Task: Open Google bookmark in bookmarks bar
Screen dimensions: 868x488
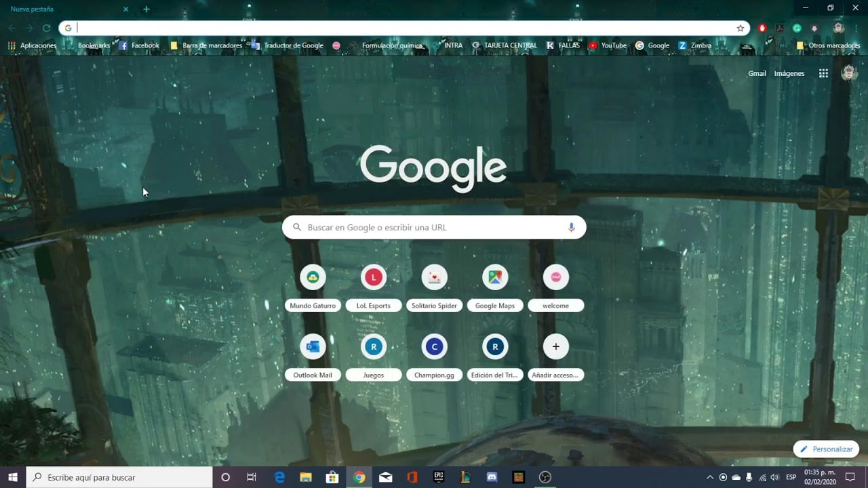Action: [652, 45]
